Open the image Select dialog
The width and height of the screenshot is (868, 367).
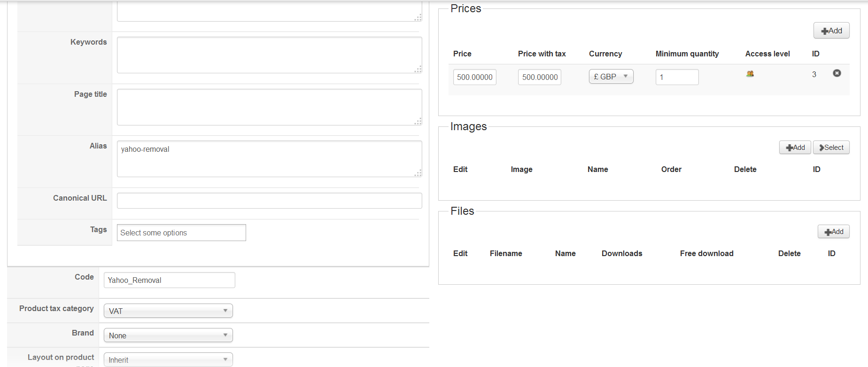[x=831, y=148]
